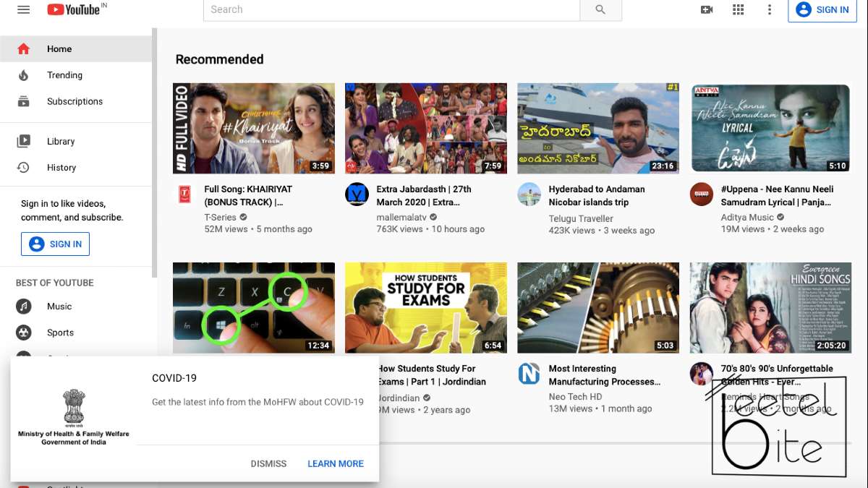
Task: Click the 'COVID-19' notice heading
Action: pos(174,378)
